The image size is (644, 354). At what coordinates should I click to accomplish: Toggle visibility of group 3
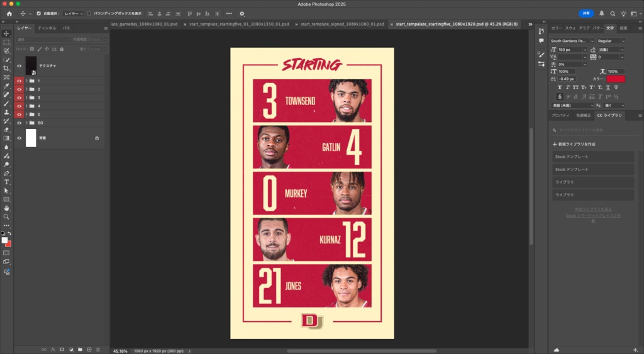pos(19,97)
